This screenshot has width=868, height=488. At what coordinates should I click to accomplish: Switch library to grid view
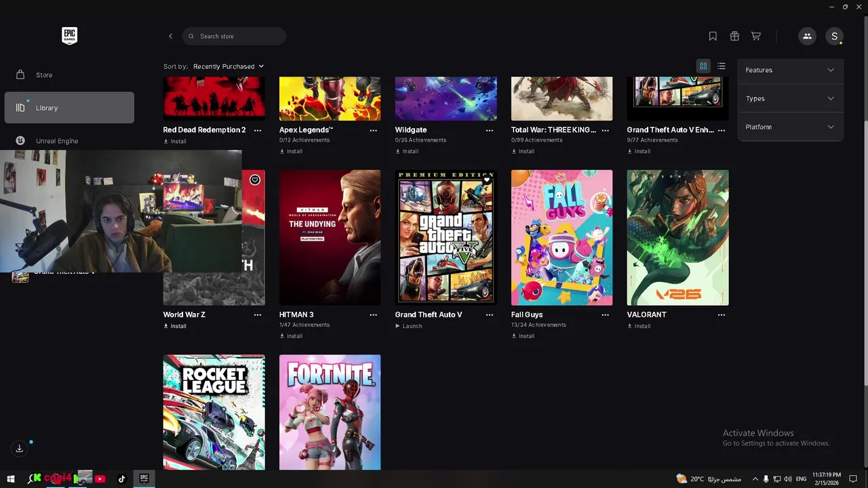click(x=703, y=66)
